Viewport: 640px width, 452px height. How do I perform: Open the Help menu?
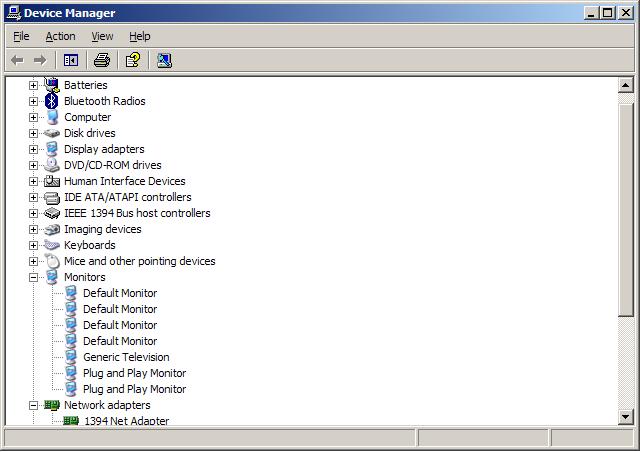[140, 36]
